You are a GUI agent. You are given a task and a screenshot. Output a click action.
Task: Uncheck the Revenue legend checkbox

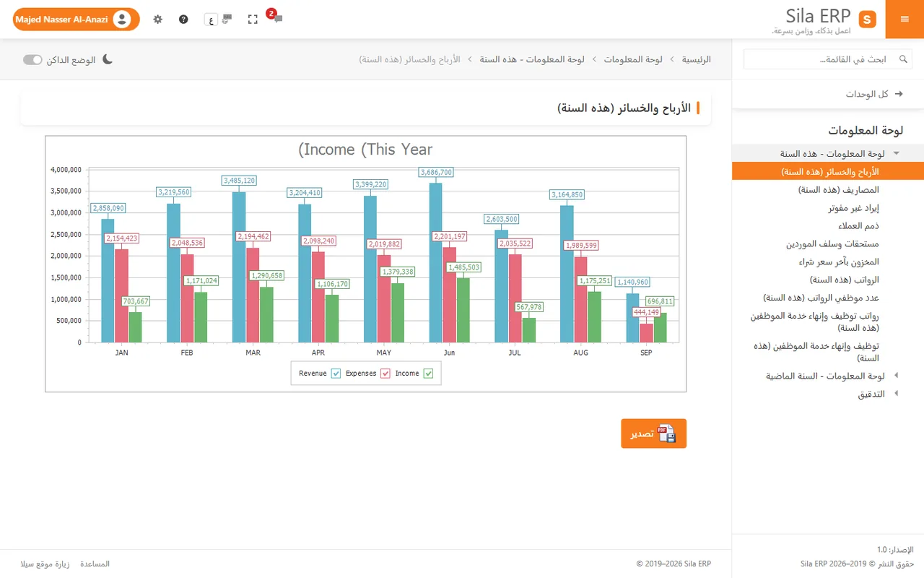[336, 374]
